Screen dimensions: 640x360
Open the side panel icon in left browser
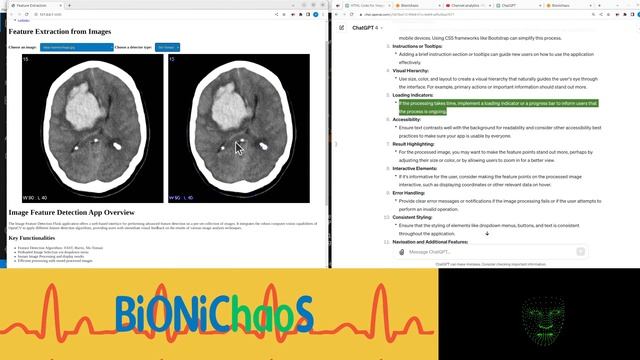(308, 14)
